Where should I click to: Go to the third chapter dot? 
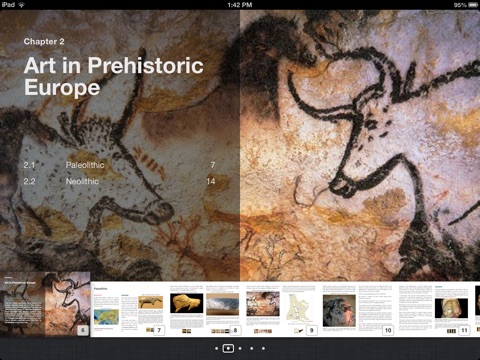[x=240, y=348]
